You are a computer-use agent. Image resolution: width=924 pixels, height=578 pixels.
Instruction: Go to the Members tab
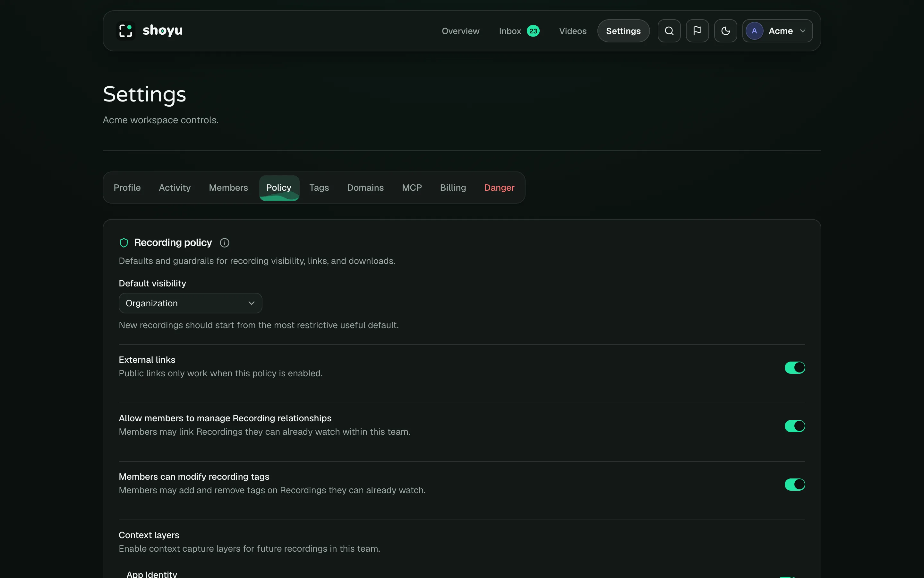228,188
